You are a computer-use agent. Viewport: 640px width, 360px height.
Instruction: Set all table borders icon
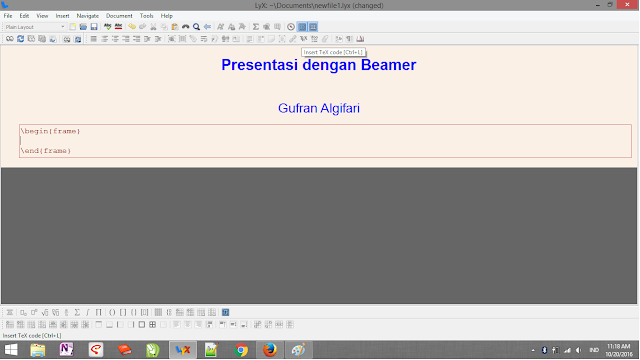click(152, 325)
